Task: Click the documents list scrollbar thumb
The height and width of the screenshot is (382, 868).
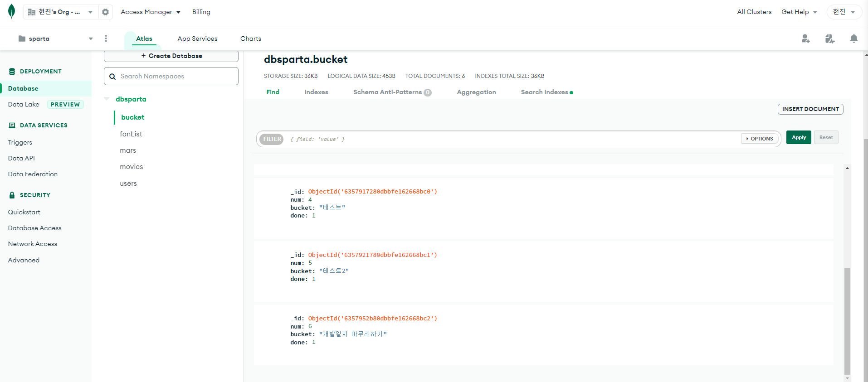Action: (847, 320)
